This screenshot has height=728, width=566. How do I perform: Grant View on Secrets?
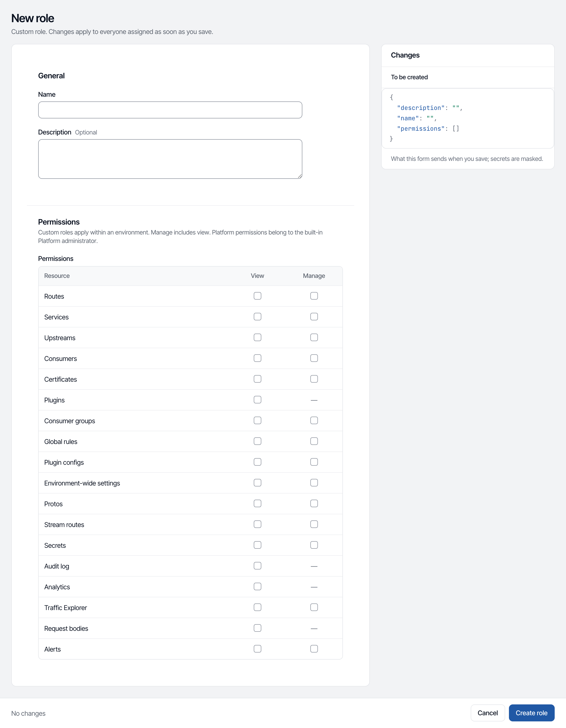point(257,545)
